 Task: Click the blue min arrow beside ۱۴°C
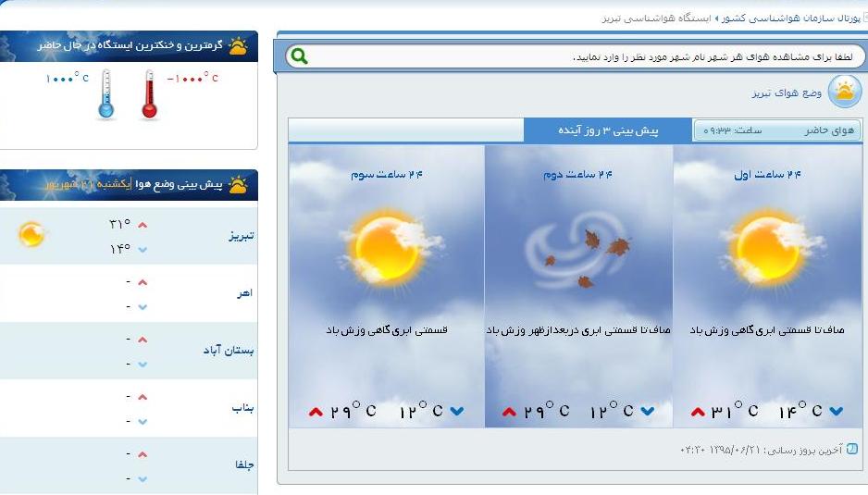836,412
